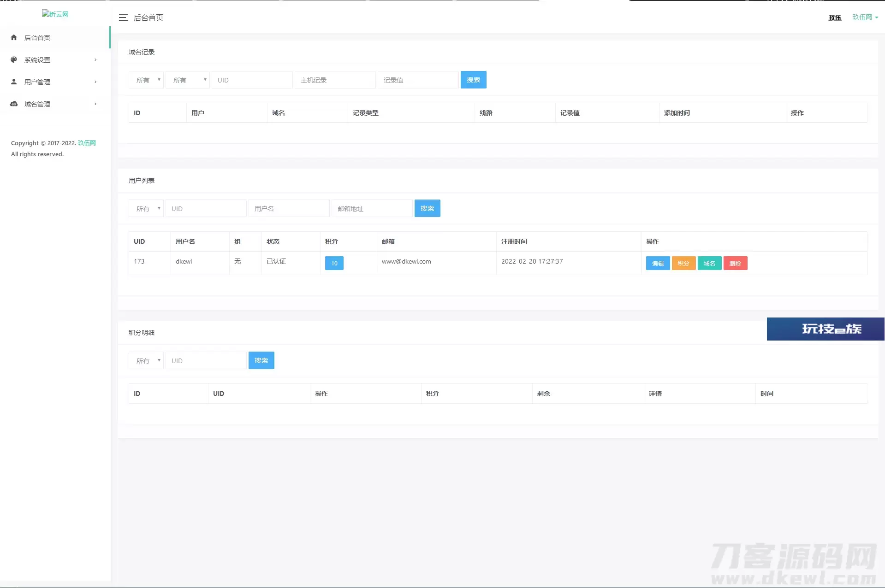The width and height of the screenshot is (885, 588).
Task: Click the blue 10 points badge
Action: coord(334,263)
